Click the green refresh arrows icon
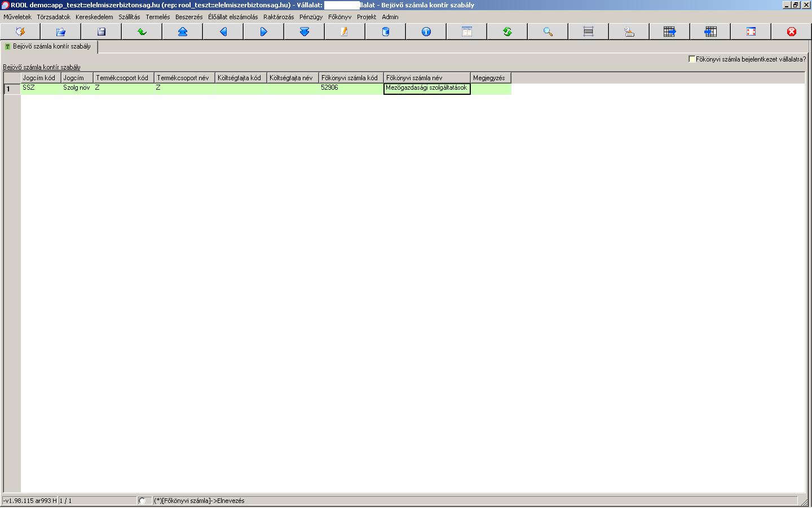812x508 pixels. tap(507, 32)
